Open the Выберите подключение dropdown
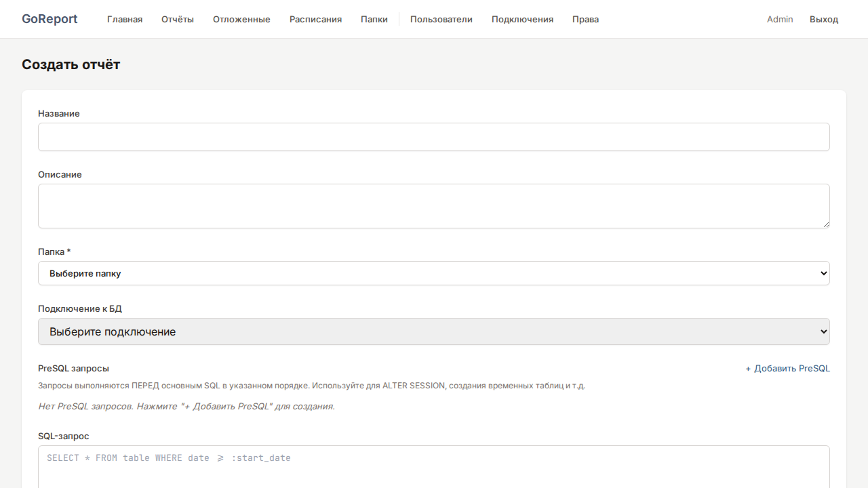This screenshot has height=488, width=868. point(434,331)
